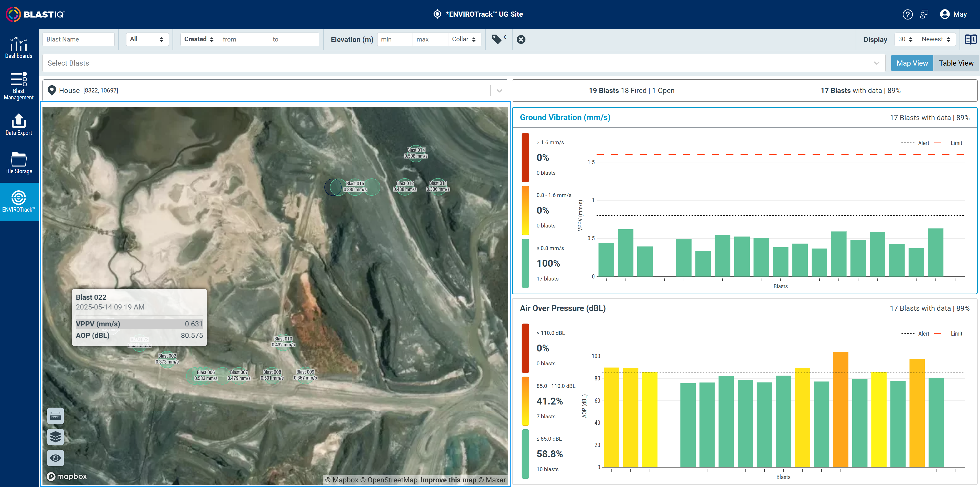Click the House location pin icon

tap(52, 90)
